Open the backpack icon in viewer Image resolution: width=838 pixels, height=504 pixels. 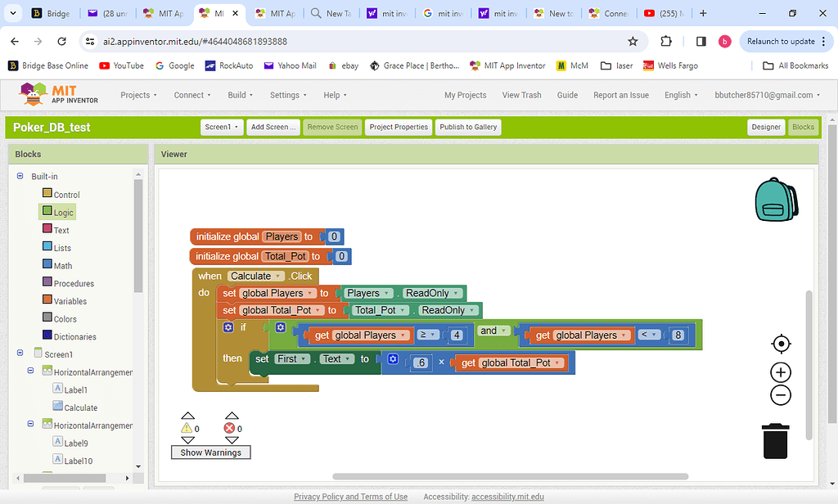point(776,200)
